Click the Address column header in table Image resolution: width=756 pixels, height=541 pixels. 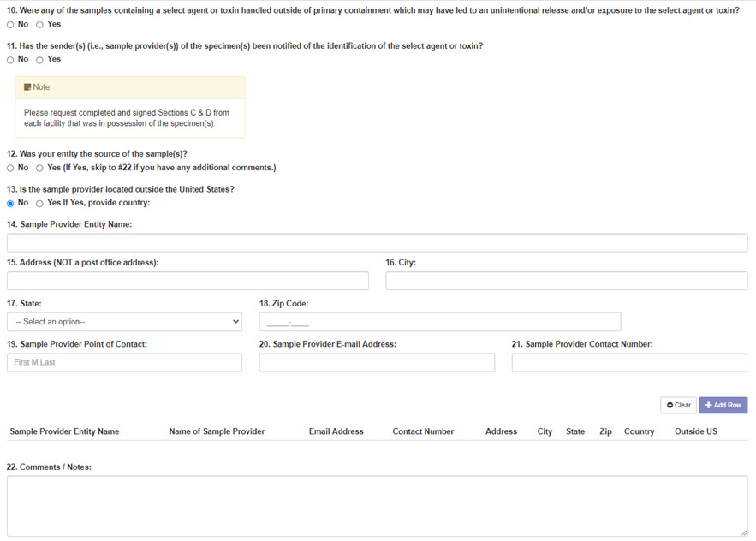coord(501,431)
